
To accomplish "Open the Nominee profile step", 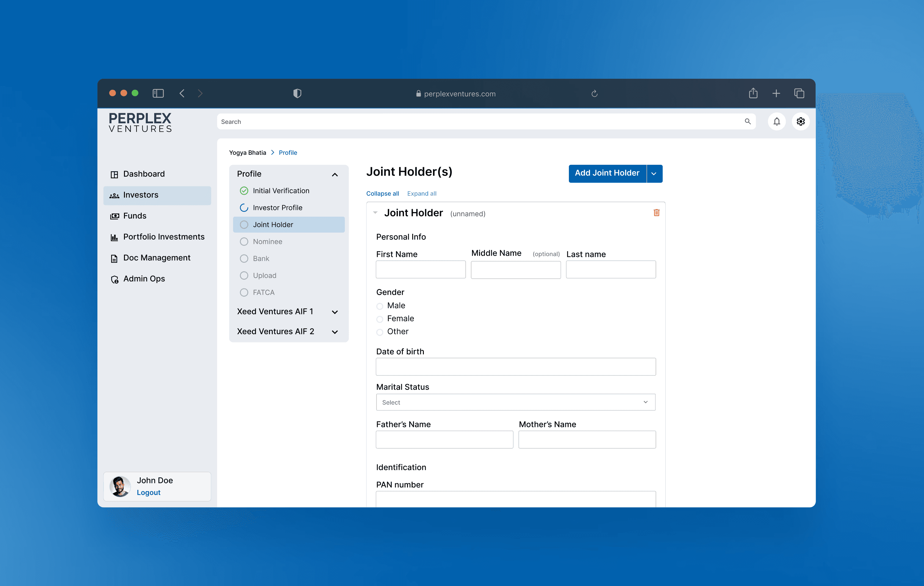I will [267, 242].
